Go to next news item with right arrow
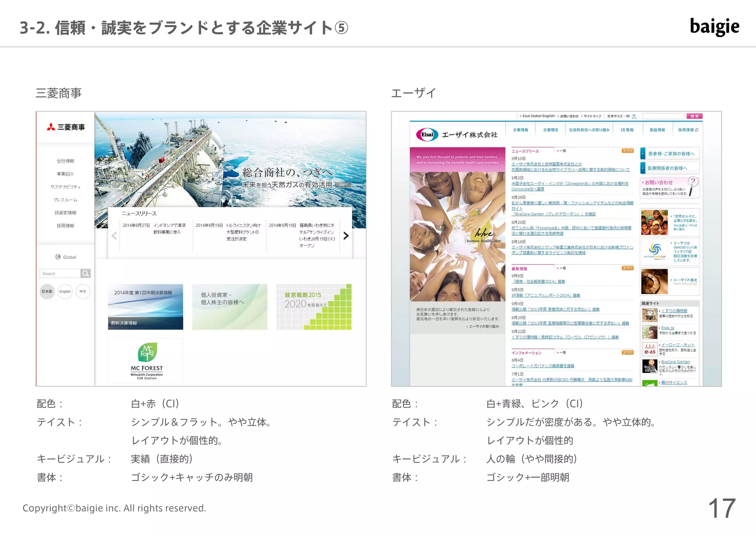The height and width of the screenshot is (535, 756). (x=346, y=236)
